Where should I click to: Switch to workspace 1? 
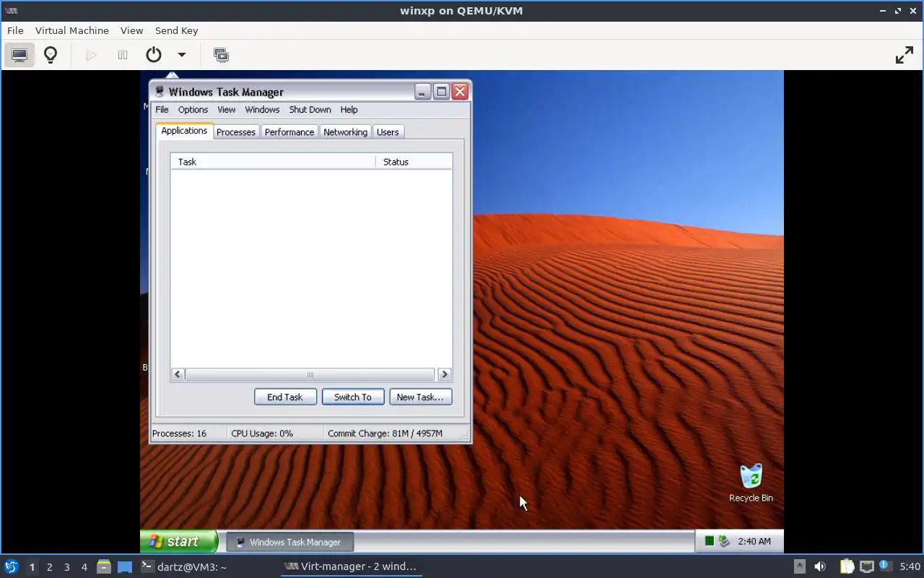(32, 567)
